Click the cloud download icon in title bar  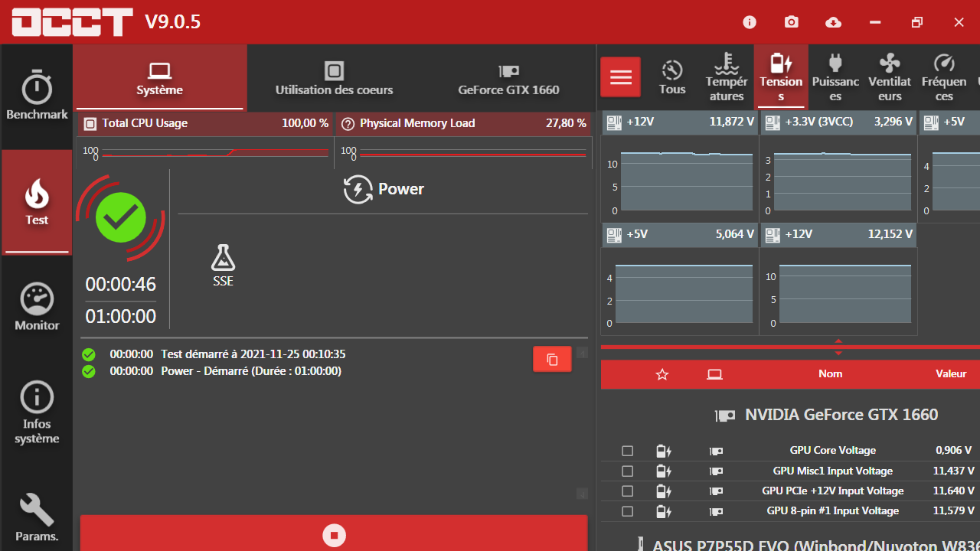834,22
